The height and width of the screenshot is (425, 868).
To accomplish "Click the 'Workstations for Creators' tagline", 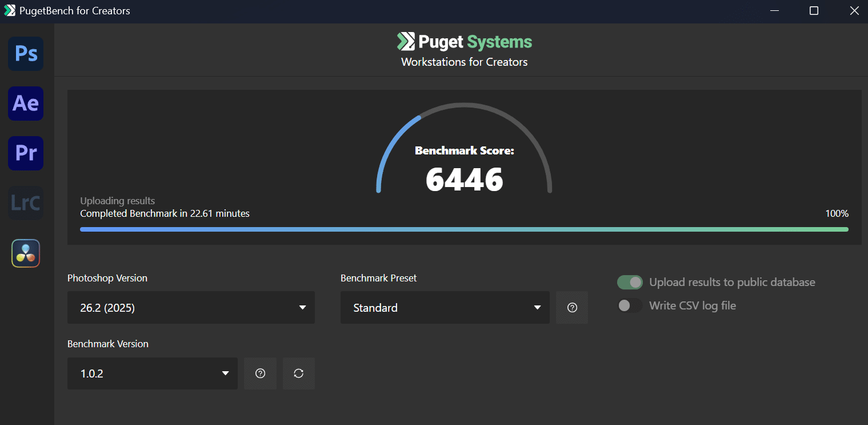I will 465,62.
